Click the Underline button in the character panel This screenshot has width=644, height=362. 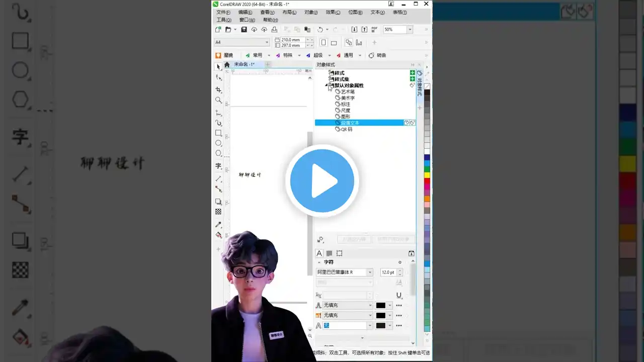pos(399,295)
